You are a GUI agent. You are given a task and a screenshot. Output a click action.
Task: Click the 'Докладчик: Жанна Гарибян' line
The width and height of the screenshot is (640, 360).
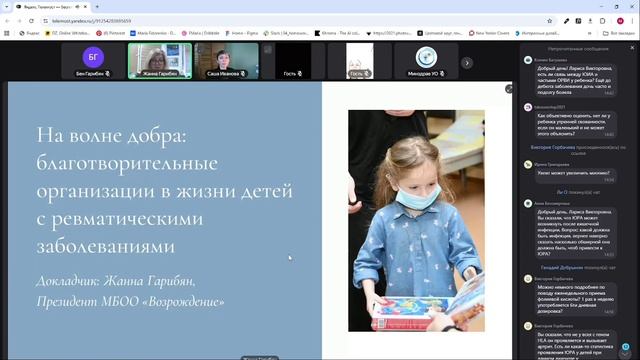[116, 281]
